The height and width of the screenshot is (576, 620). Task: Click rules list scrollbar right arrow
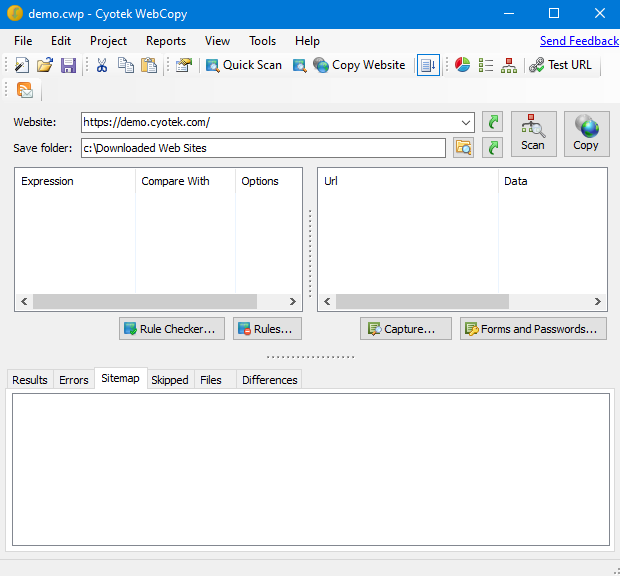point(293,301)
